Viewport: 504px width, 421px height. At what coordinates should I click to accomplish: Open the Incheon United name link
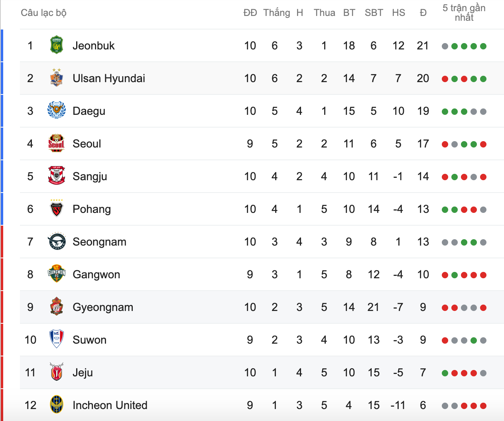tap(110, 405)
